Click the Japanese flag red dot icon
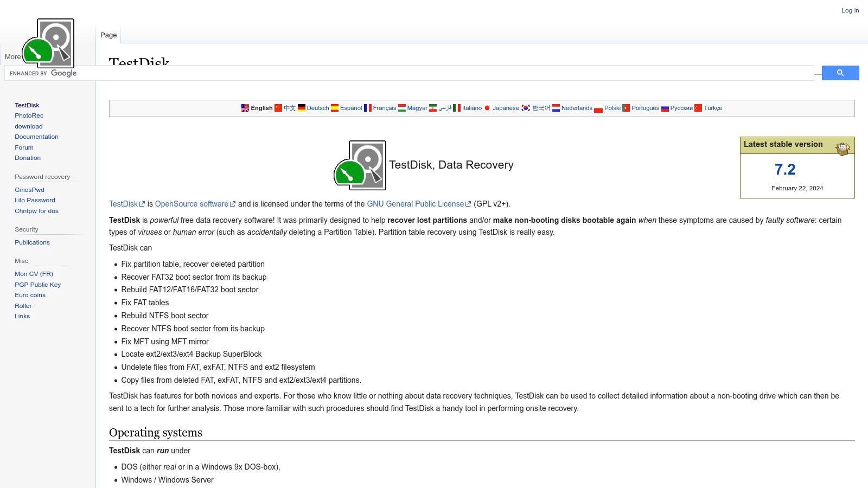This screenshot has width=868, height=488. (487, 108)
